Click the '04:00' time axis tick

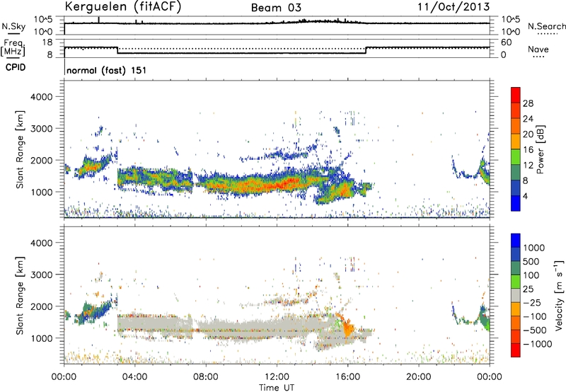(134, 377)
